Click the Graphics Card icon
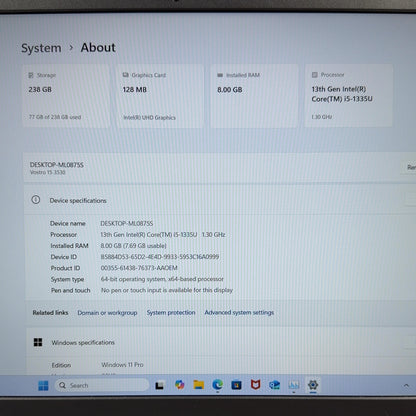 (x=126, y=75)
